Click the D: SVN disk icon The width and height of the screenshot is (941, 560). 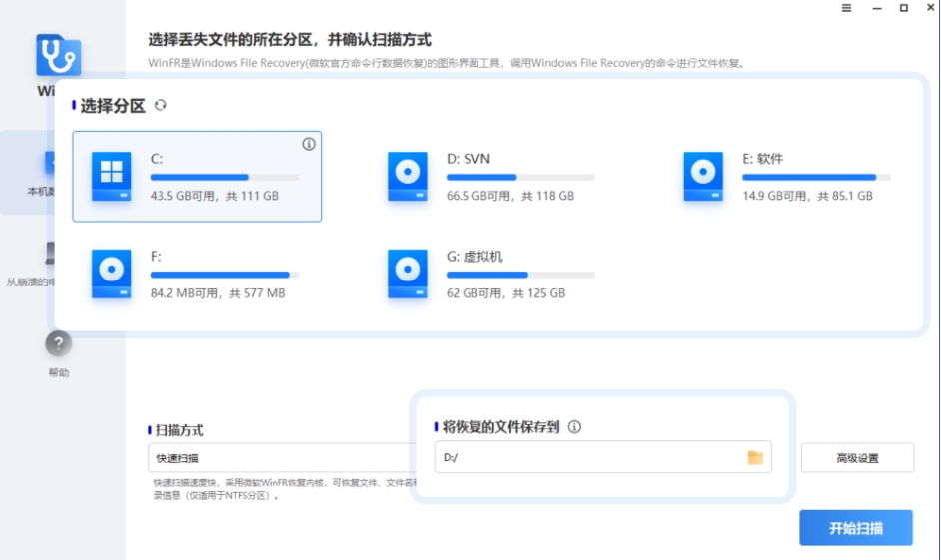tap(407, 177)
